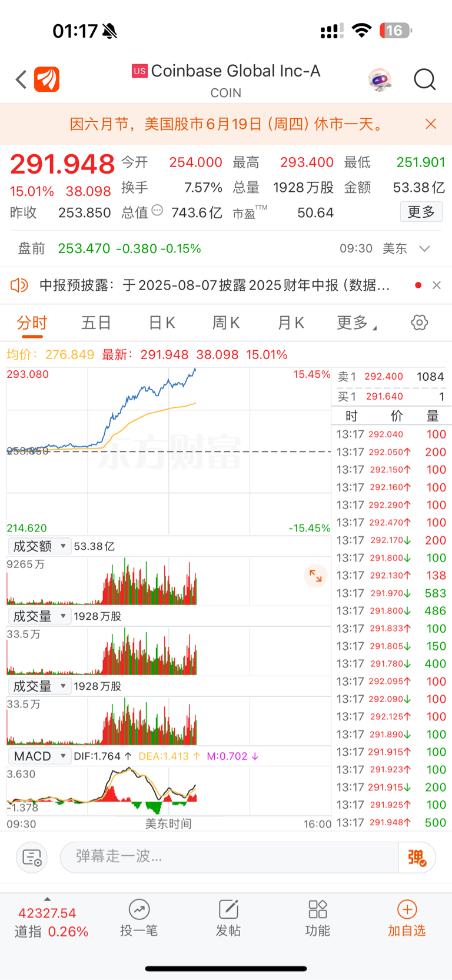Tap the 卖1 292.400 order row
This screenshot has width=452, height=980.
(391, 377)
